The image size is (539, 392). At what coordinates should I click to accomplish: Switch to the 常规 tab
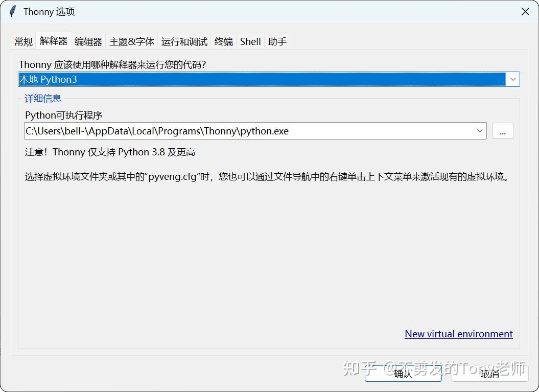tap(23, 41)
